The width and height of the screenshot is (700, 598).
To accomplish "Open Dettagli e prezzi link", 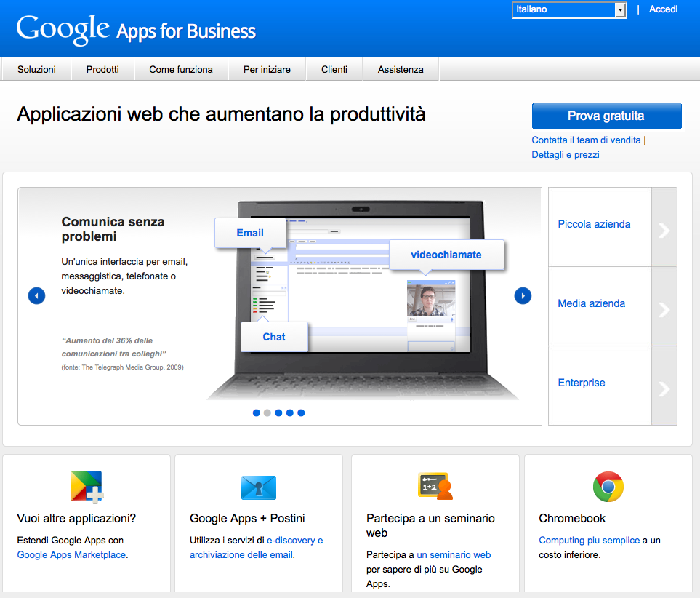I will coord(566,155).
